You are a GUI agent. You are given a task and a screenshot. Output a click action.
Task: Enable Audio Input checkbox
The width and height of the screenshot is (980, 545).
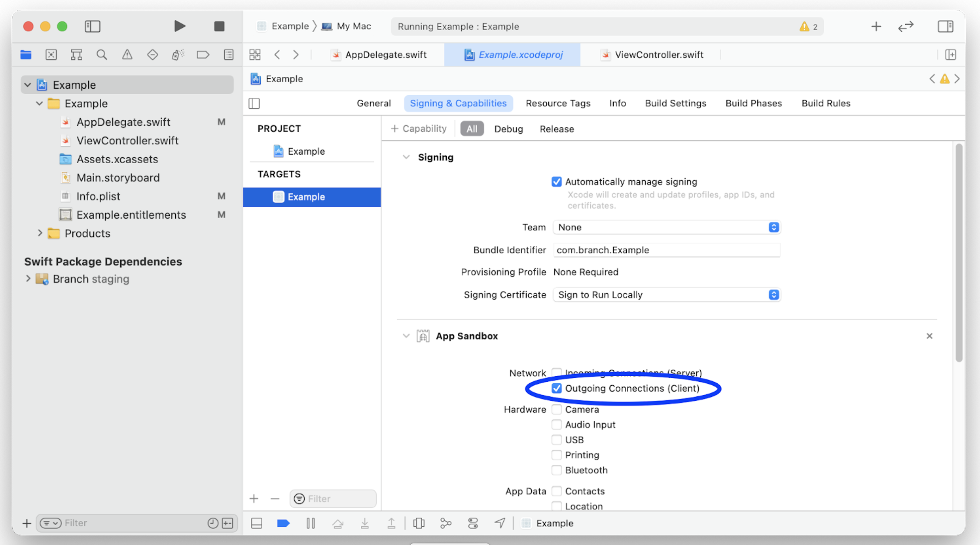tap(556, 424)
